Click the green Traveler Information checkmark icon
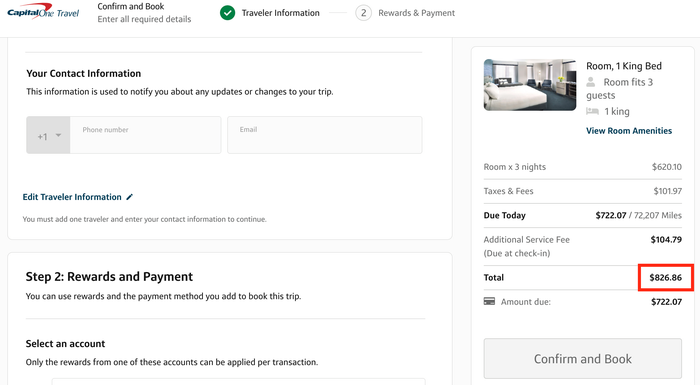The width and height of the screenshot is (700, 385). 227,13
